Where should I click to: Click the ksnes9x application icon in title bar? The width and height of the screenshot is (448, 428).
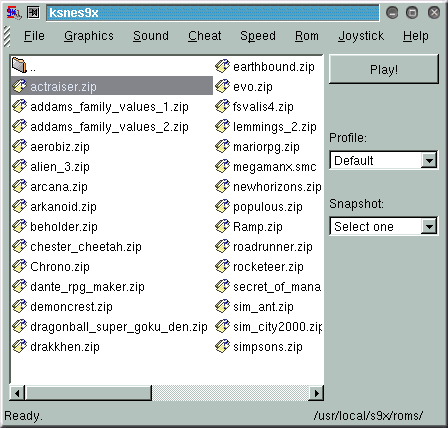click(14, 13)
